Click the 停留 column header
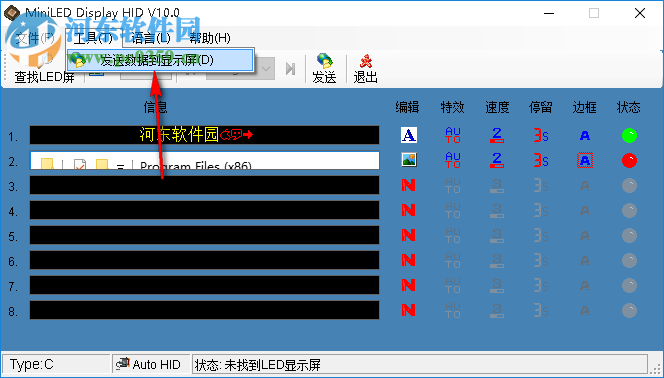 pos(541,107)
